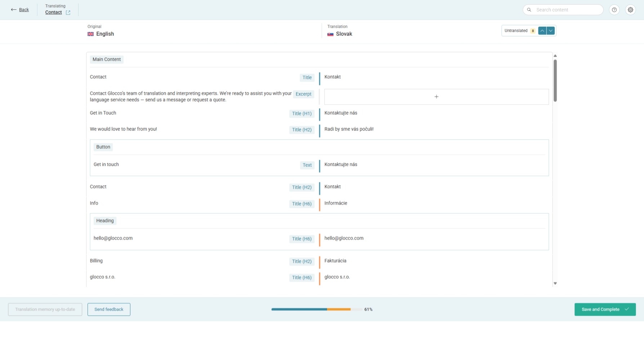The image size is (644, 339).
Task: Open external link icon beside Contact
Action: [68, 13]
